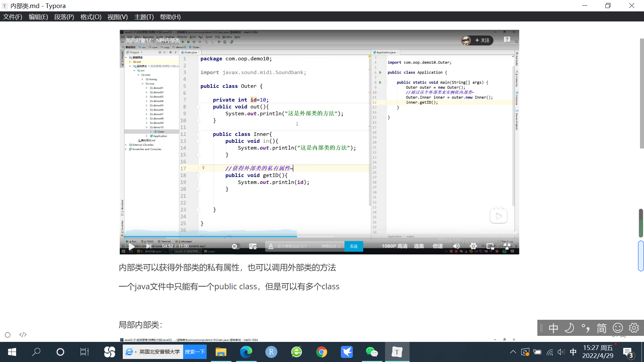The image size is (644, 362).
Task: Toggle Chinese/English mode on the IME bar
Action: click(x=553, y=328)
